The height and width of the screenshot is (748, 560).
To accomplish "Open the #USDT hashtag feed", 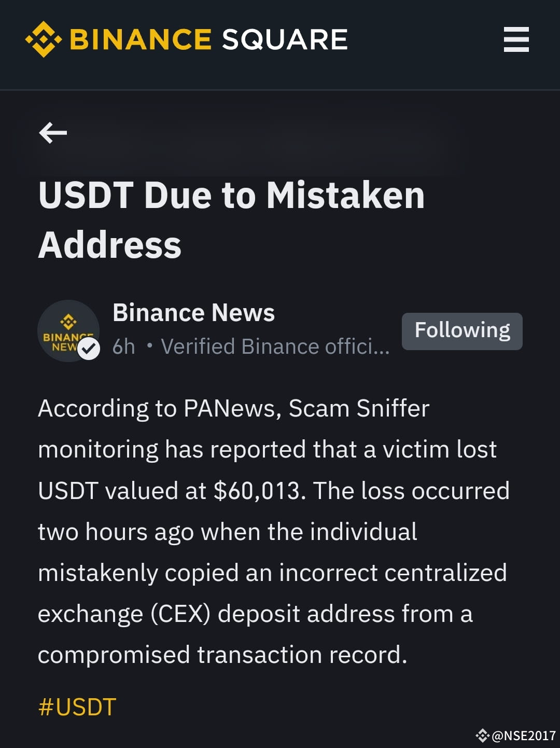I will pyautogui.click(x=77, y=706).
